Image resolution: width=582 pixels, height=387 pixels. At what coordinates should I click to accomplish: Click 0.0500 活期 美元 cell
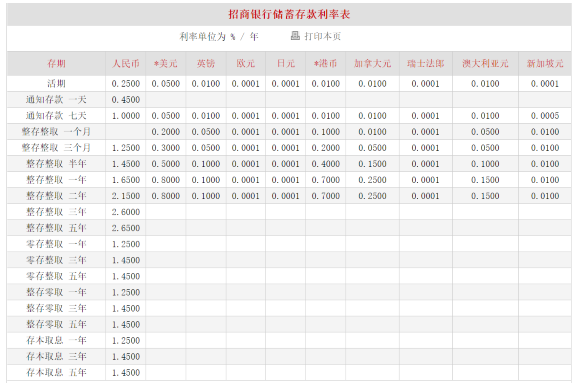coord(166,84)
